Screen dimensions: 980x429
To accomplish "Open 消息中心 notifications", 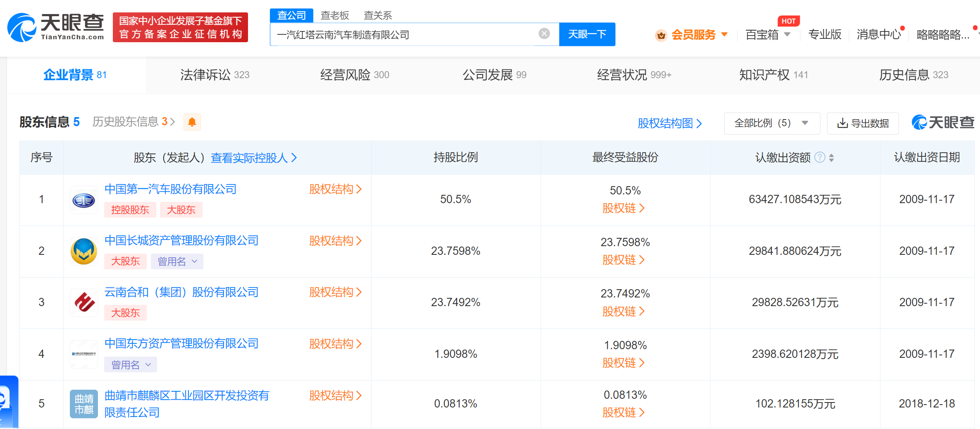I will click(879, 34).
